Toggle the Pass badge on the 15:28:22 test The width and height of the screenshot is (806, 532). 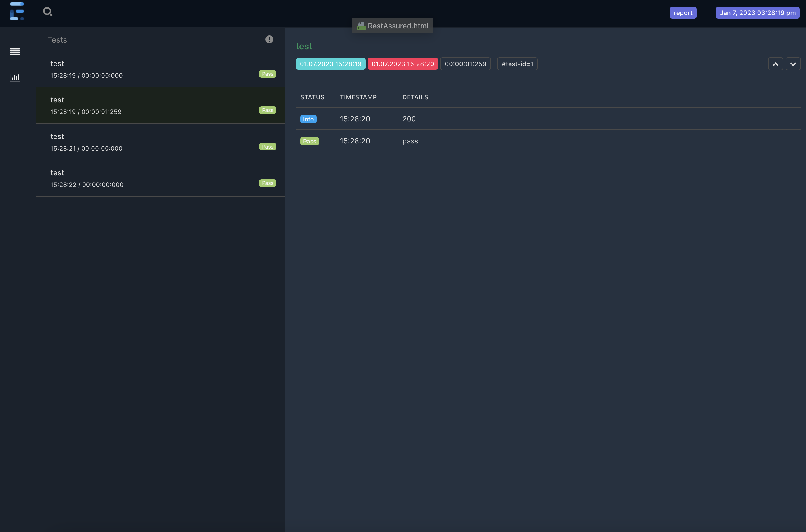[267, 183]
